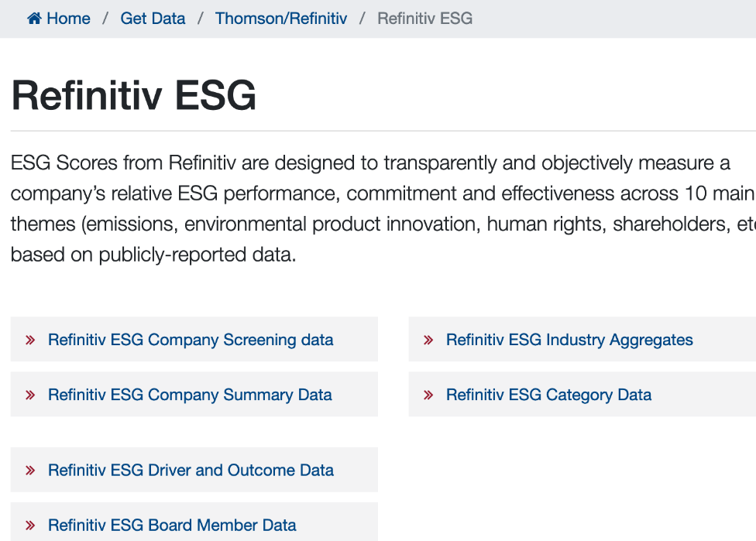Image resolution: width=756 pixels, height=541 pixels.
Task: Select the Refinitiv ESG breadcrumb item
Action: 424,19
